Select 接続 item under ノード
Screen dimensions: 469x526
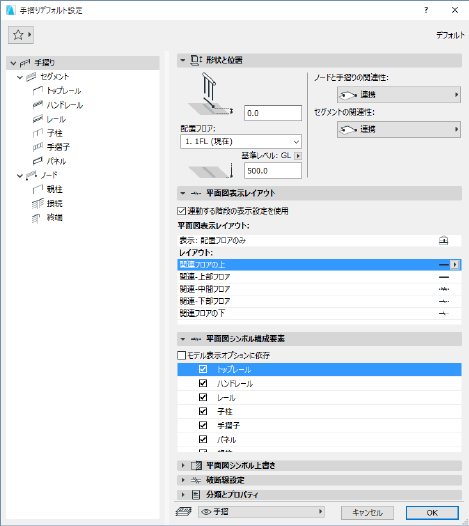(x=55, y=203)
